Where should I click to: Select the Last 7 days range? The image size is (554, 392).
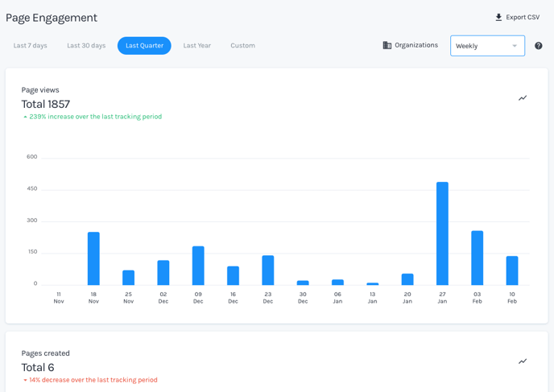click(31, 46)
